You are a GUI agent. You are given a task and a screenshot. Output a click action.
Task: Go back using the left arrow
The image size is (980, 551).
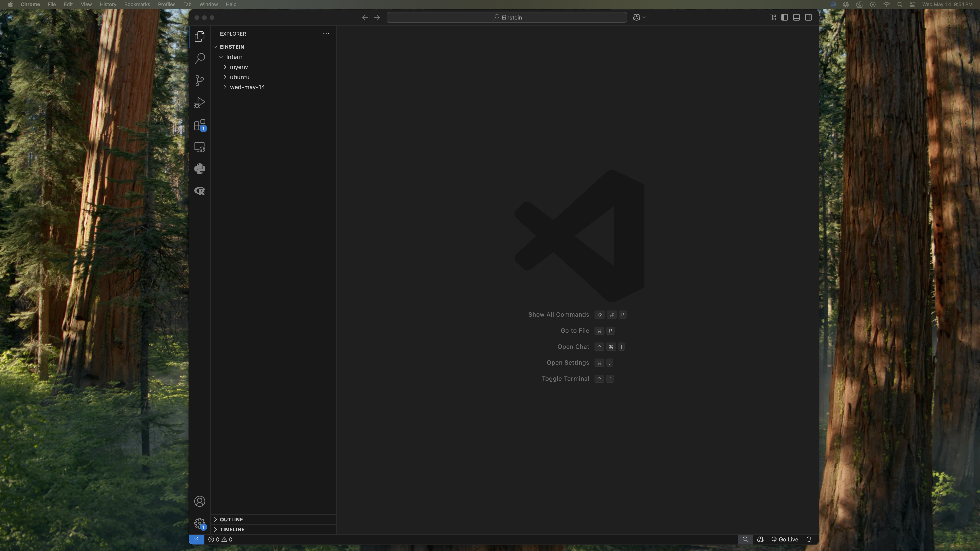(365, 17)
